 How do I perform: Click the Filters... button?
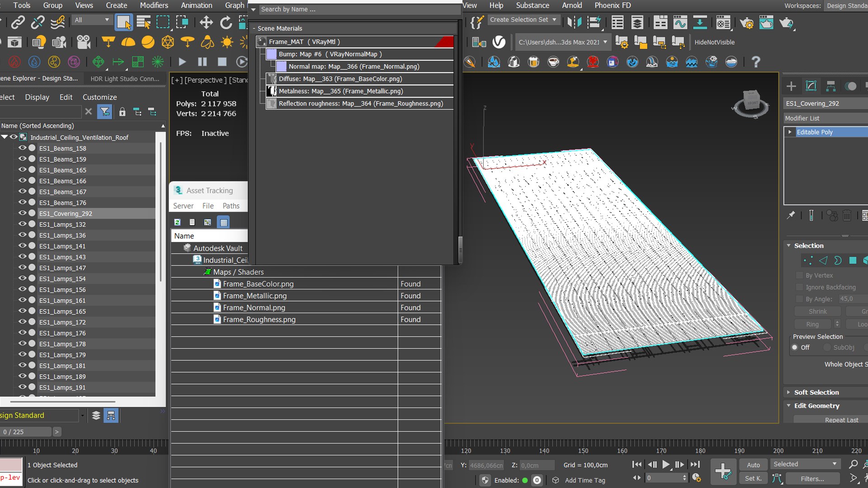[x=812, y=479]
